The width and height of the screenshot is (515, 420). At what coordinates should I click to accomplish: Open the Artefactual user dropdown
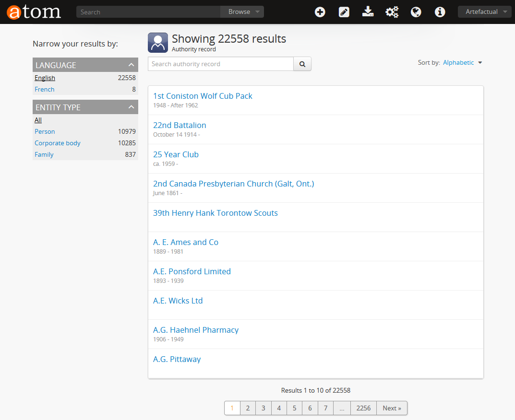pos(485,12)
